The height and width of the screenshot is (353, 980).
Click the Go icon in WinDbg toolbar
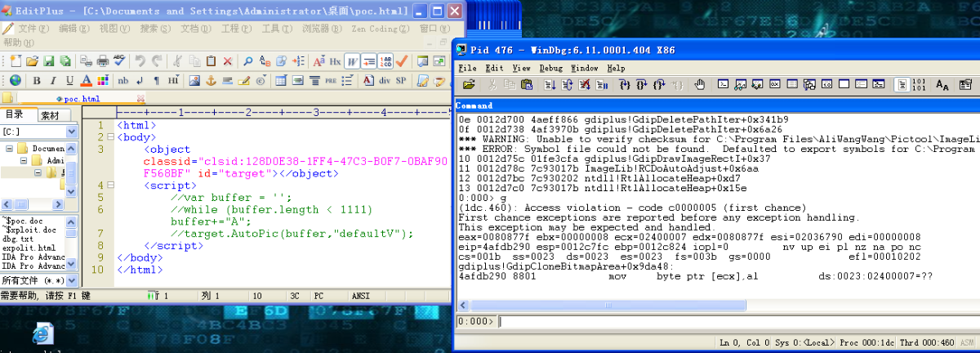point(550,84)
